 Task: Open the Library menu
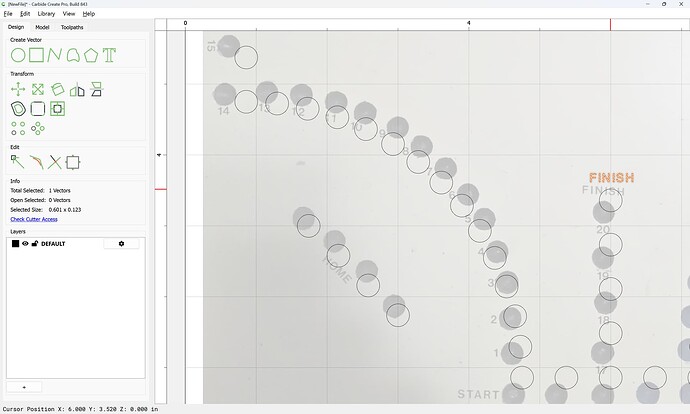tap(46, 14)
